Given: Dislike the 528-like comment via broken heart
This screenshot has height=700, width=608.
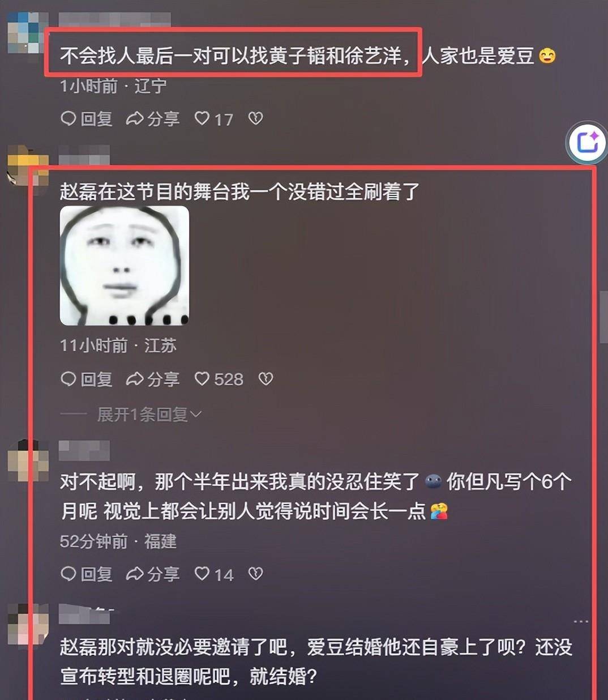Looking at the screenshot, I should 266,379.
